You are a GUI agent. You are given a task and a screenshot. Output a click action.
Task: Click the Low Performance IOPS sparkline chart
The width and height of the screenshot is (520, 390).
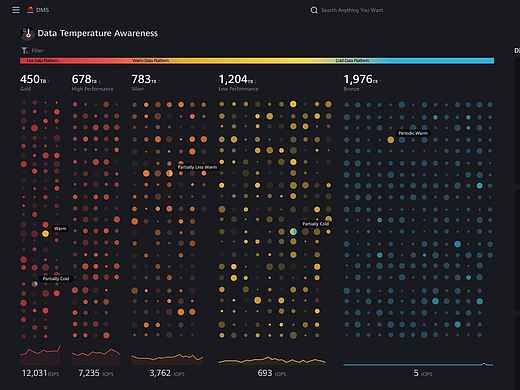coord(272,361)
